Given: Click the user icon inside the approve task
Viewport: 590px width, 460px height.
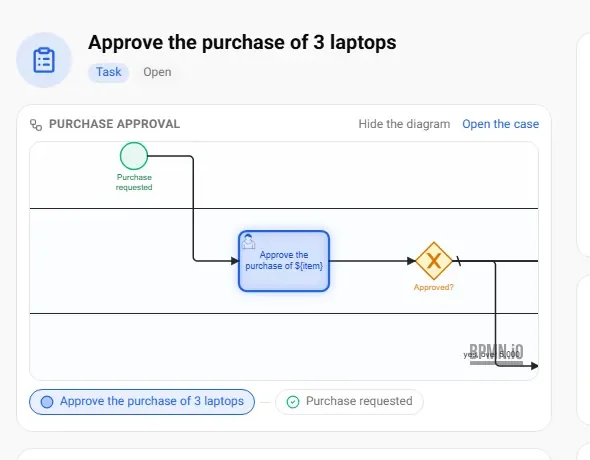Looking at the screenshot, I should click(x=248, y=241).
